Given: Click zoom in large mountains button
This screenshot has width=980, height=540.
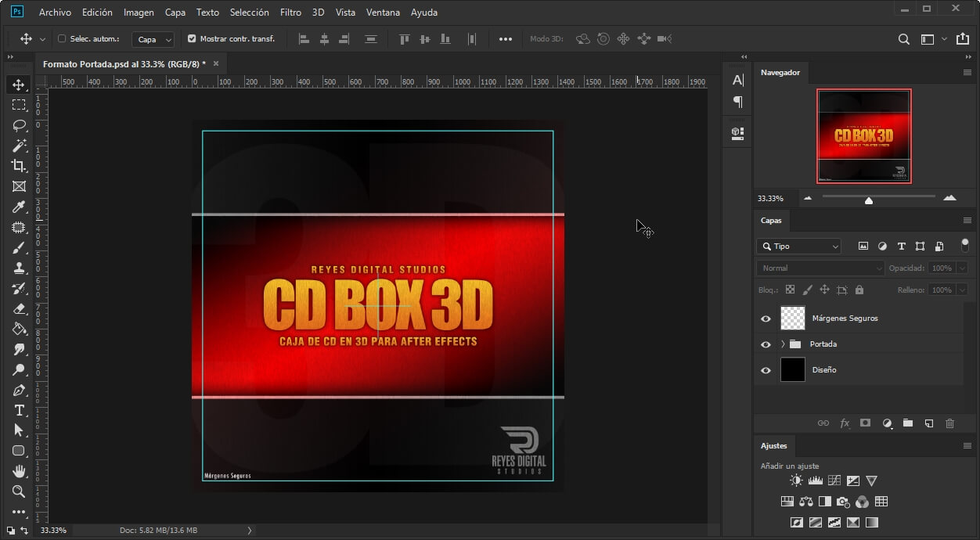Looking at the screenshot, I should [949, 198].
